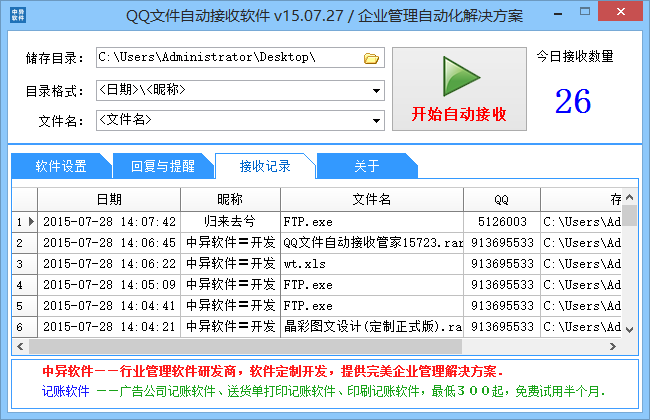The width and height of the screenshot is (650, 420).
Task: Select the 接收记录 tab
Action: [x=266, y=166]
